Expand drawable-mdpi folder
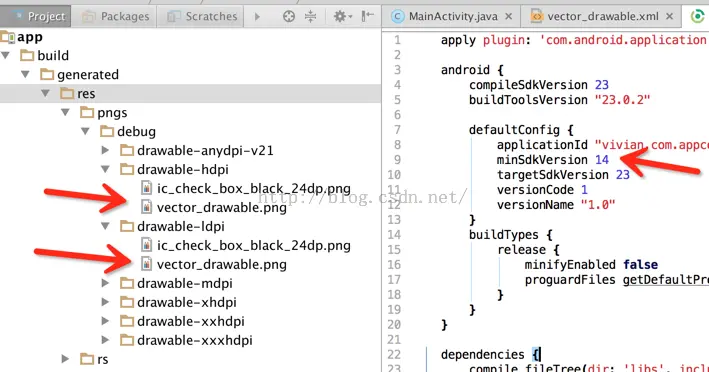The width and height of the screenshot is (709, 372). point(105,283)
